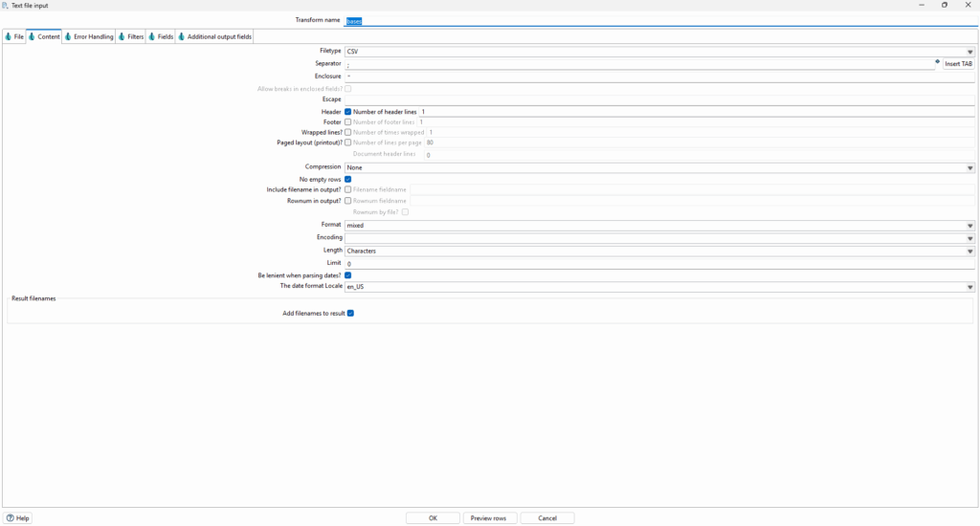980x526 pixels.
Task: Switch to the Filters tab
Action: [x=131, y=37]
